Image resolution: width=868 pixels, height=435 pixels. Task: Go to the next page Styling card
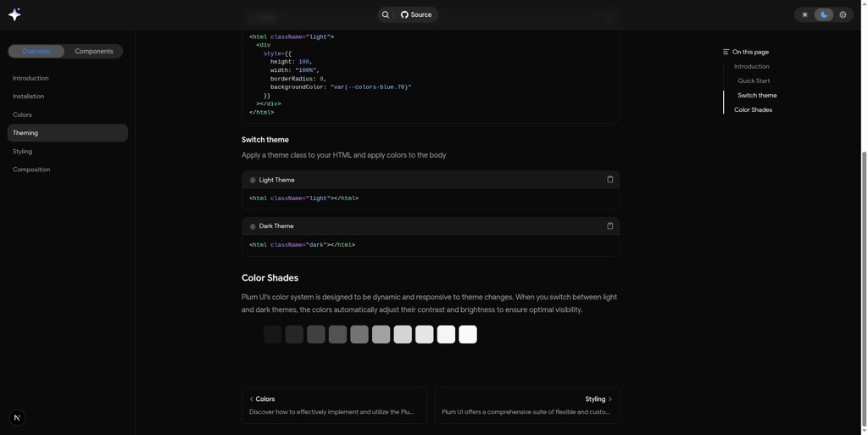click(x=527, y=405)
